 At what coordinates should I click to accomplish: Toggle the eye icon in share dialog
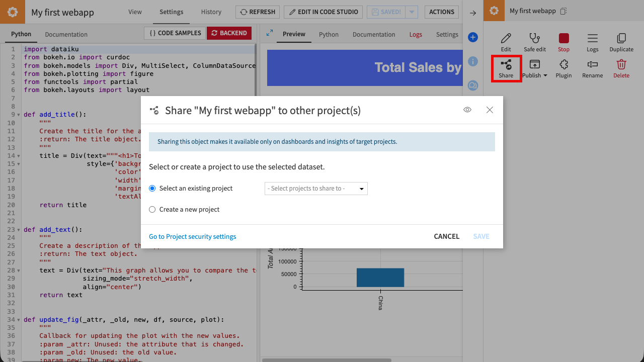[x=467, y=110]
